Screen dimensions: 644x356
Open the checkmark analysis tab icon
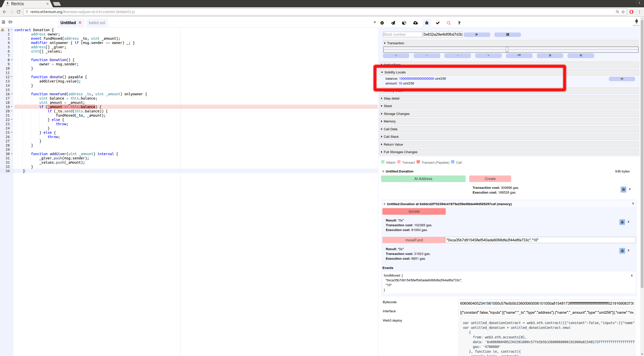click(x=438, y=23)
